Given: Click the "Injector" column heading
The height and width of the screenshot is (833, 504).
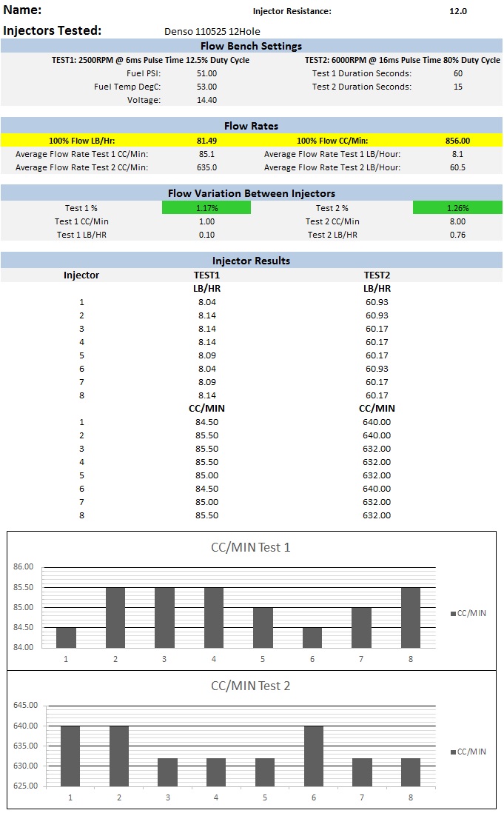Looking at the screenshot, I should pyautogui.click(x=81, y=275).
